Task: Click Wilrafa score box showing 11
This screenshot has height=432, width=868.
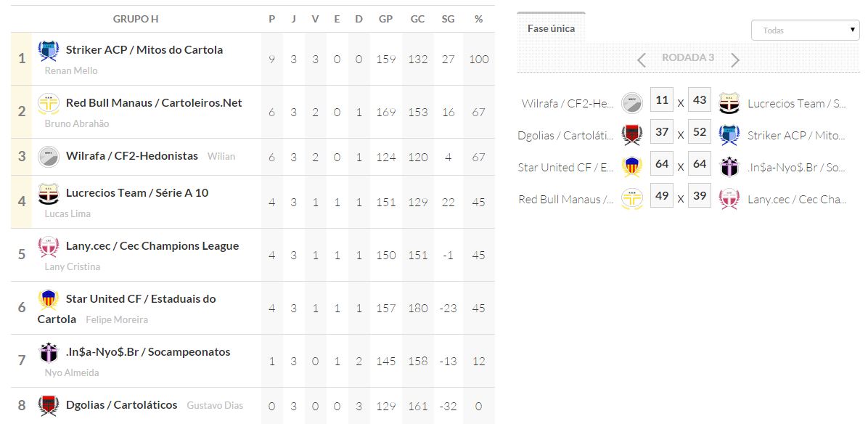Action: pos(662,100)
